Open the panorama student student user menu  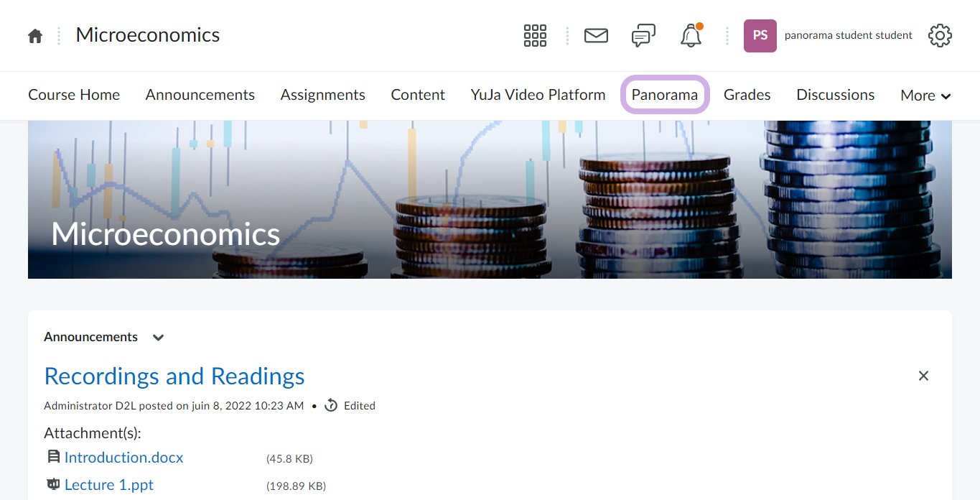coord(848,35)
